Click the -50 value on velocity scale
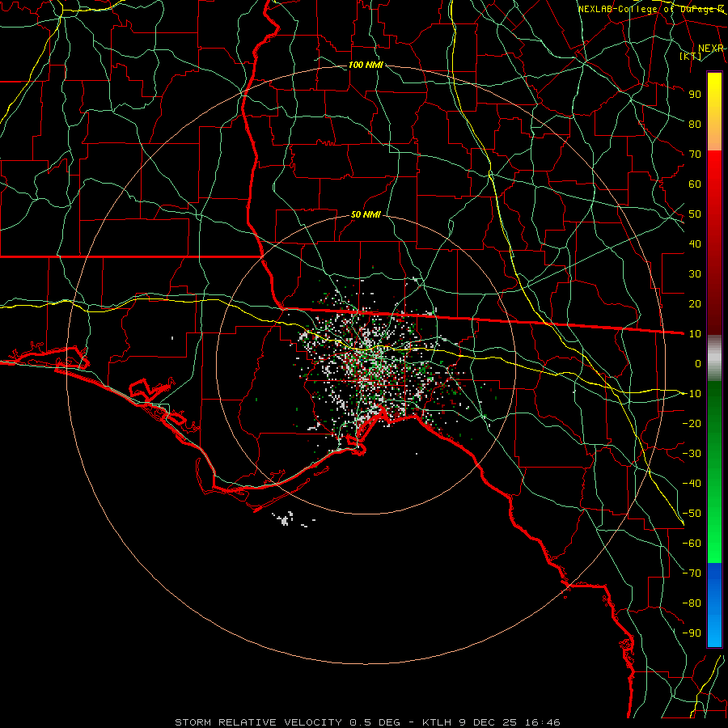 pyautogui.click(x=692, y=514)
